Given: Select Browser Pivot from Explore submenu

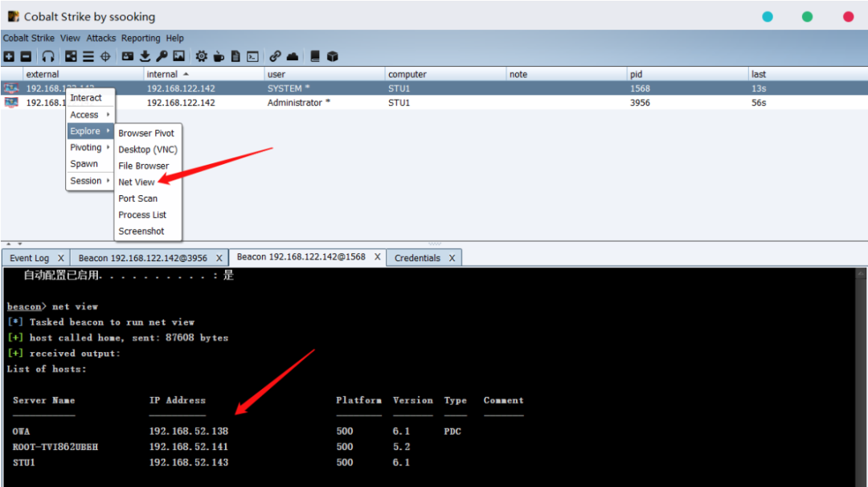Looking at the screenshot, I should coord(146,133).
